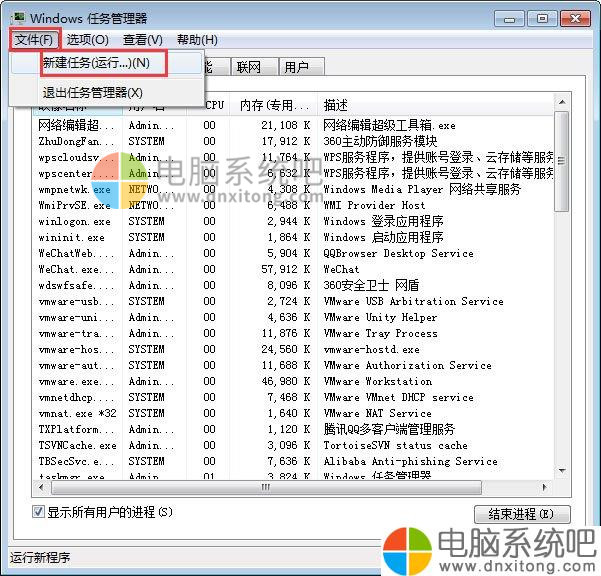This screenshot has height=576, width=601.
Task: Close the Task Manager window
Action: [x=575, y=18]
